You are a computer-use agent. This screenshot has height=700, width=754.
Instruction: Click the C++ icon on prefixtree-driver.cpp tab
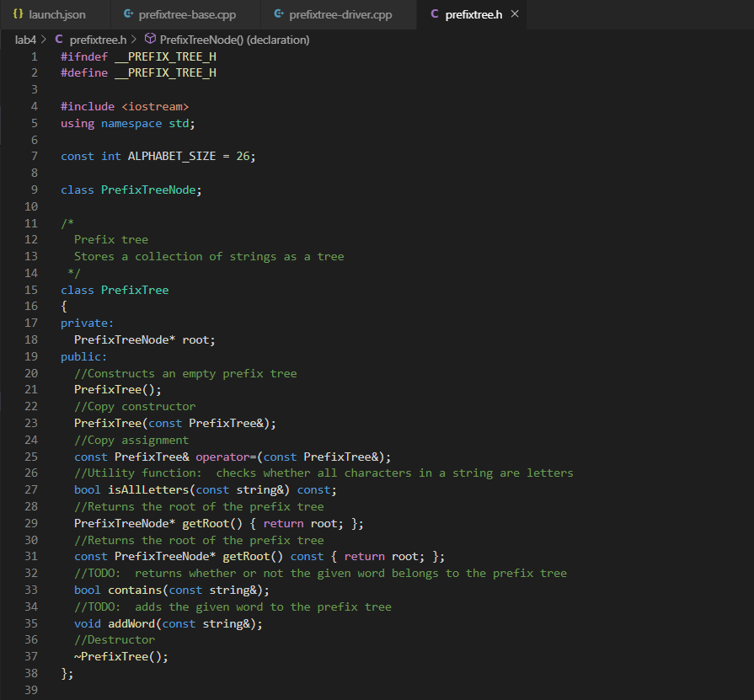tap(279, 14)
